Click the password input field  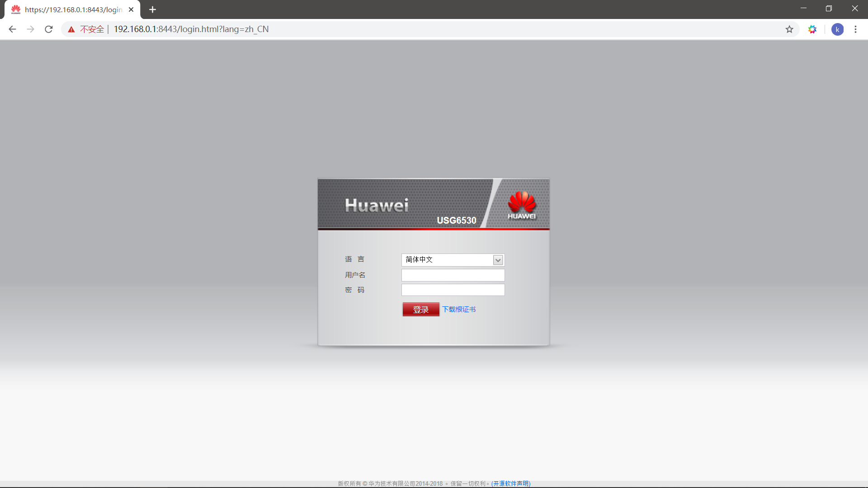pyautogui.click(x=453, y=290)
